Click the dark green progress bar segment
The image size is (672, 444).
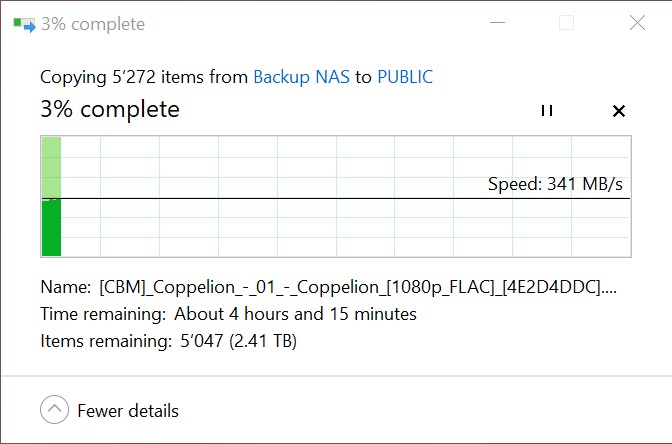51,227
